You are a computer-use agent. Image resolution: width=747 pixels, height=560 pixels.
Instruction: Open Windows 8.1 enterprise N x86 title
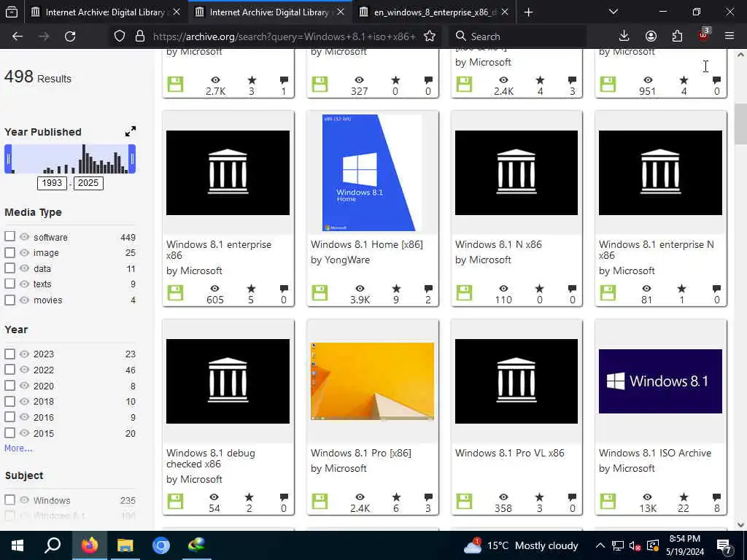tap(657, 249)
